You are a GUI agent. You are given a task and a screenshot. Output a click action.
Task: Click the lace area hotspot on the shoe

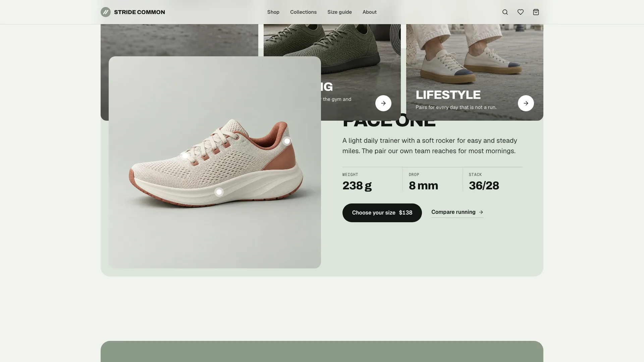185,156
